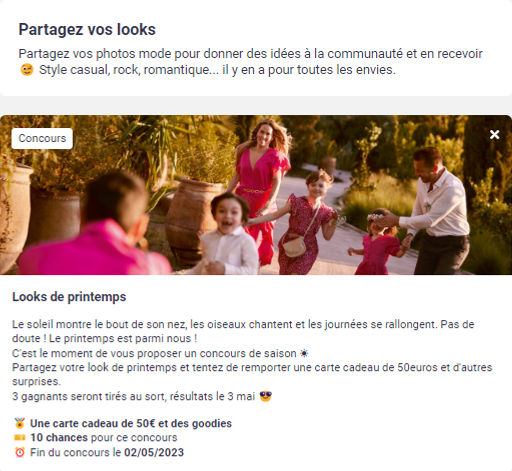Viewport: 512px width, 471px height.
Task: Click the man in the white shirt in the photo
Action: tap(437, 212)
